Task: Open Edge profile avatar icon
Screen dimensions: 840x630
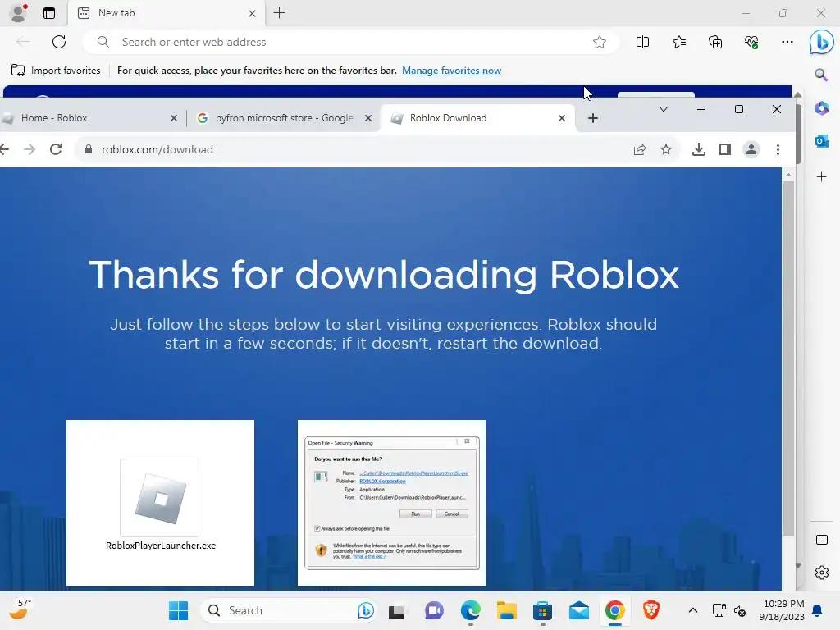Action: tap(19, 13)
